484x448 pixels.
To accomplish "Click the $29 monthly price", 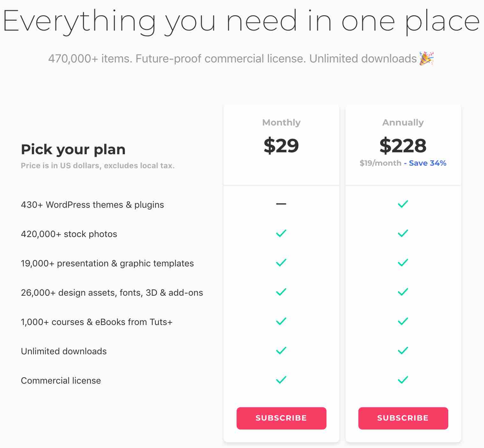I will (x=281, y=146).
